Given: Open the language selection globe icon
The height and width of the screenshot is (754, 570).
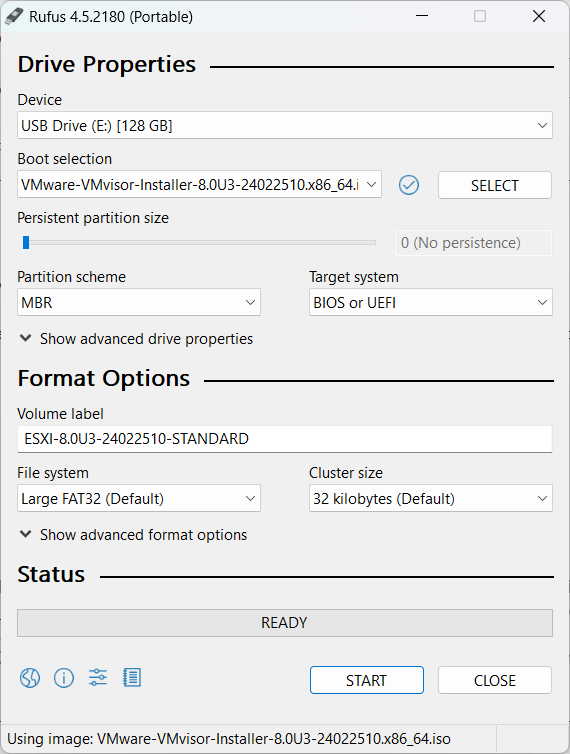Looking at the screenshot, I should click(x=30, y=678).
